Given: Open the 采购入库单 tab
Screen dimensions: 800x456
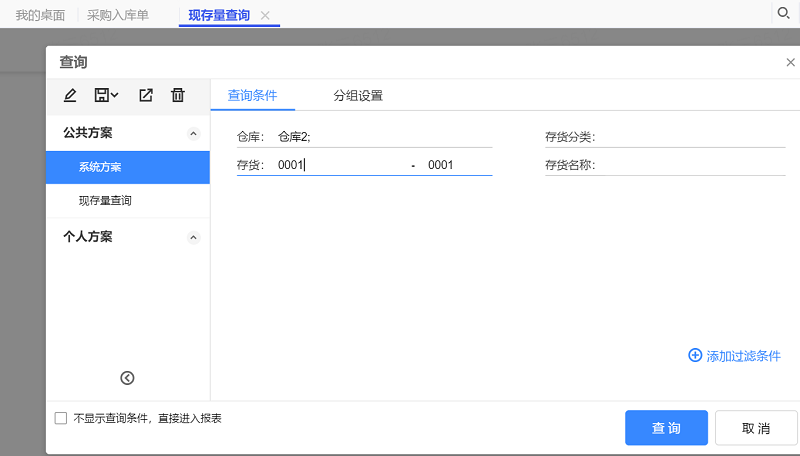Looking at the screenshot, I should pos(118,15).
